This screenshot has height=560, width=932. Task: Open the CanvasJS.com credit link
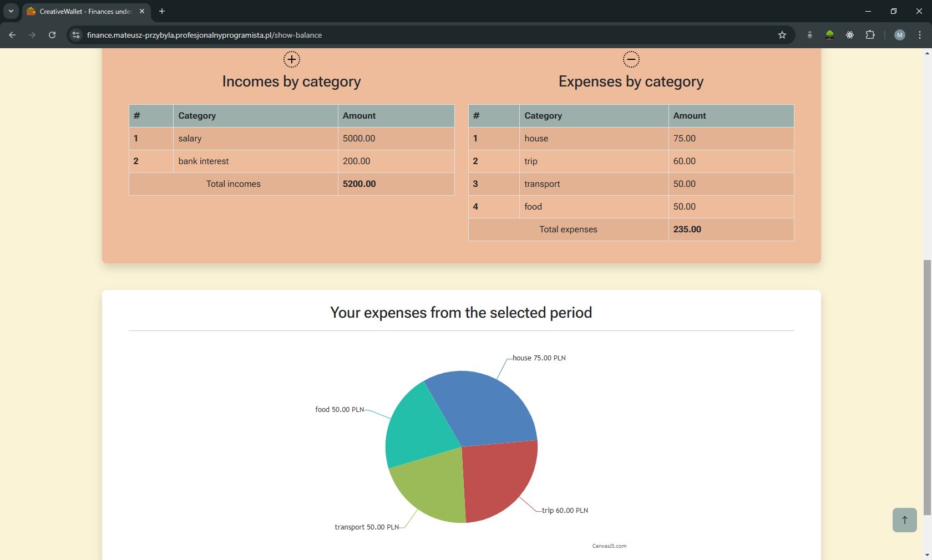(609, 546)
